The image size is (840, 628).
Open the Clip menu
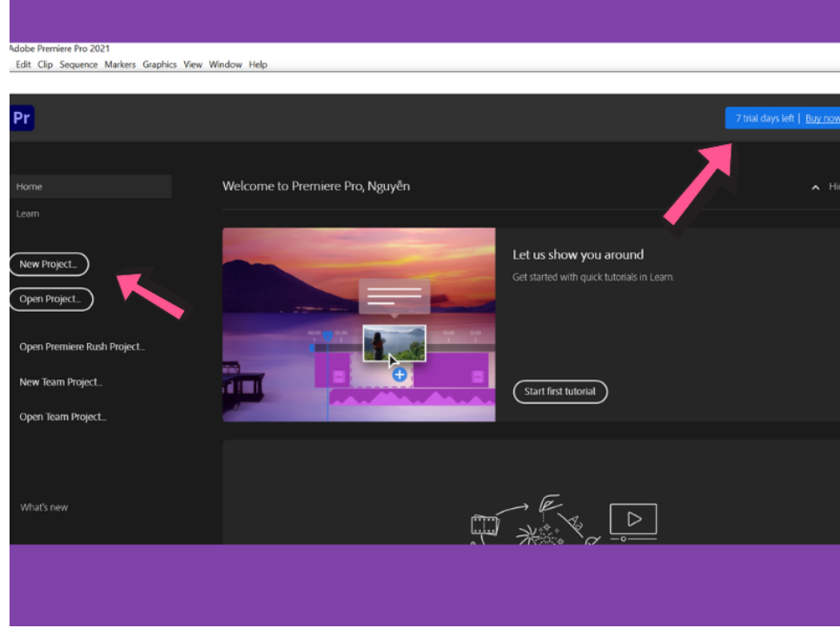(x=45, y=64)
